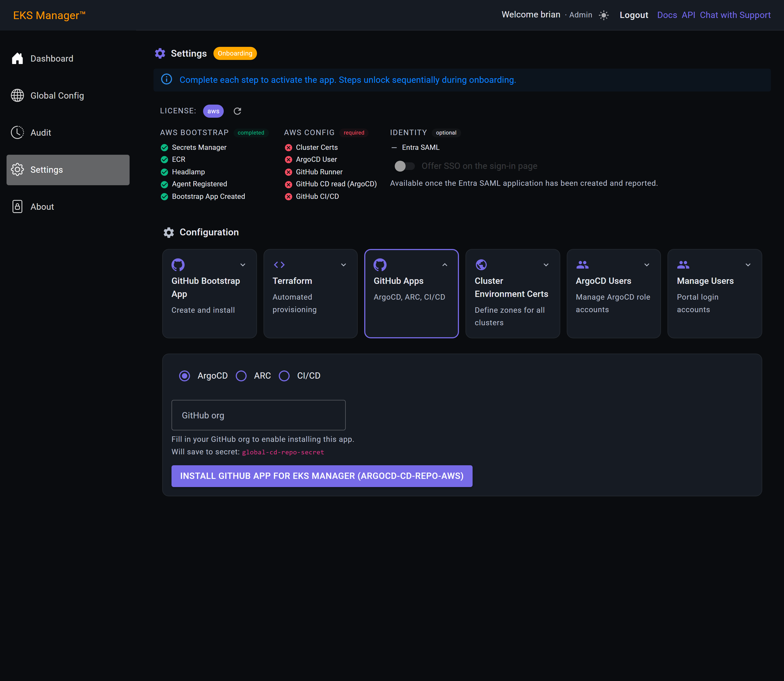
Task: Click the Audit clock icon
Action: tap(17, 133)
